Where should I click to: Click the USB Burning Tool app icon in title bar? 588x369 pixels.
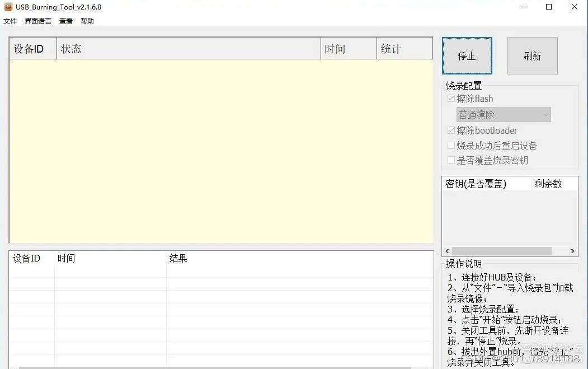tap(8, 7)
